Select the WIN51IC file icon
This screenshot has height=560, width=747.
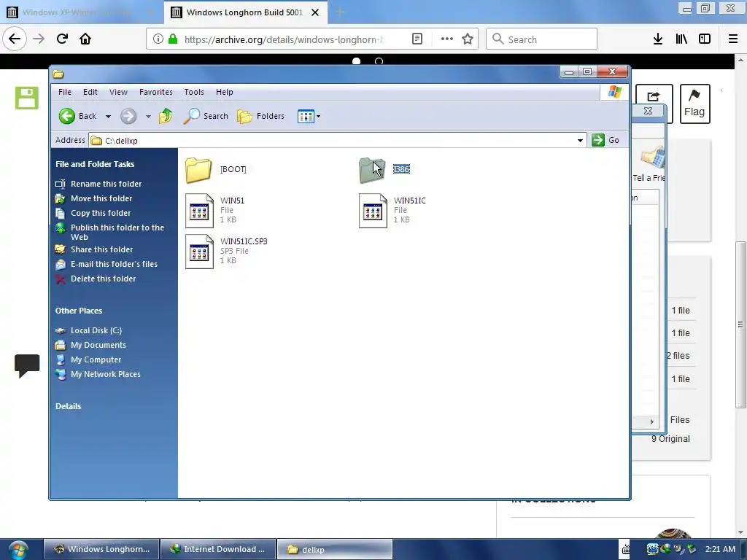pyautogui.click(x=373, y=211)
